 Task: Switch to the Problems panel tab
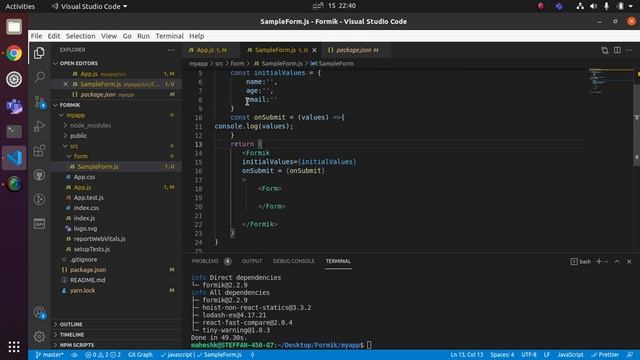pos(205,261)
